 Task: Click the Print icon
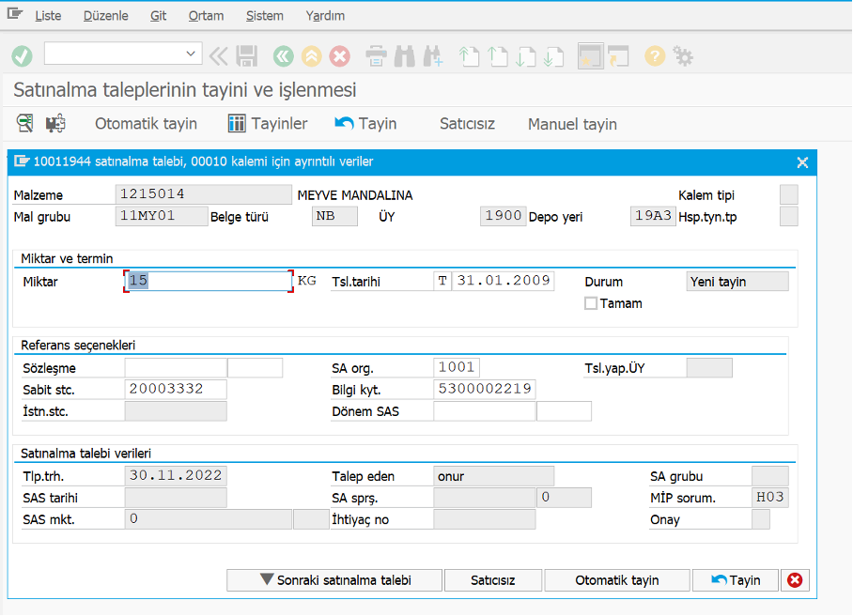(376, 56)
